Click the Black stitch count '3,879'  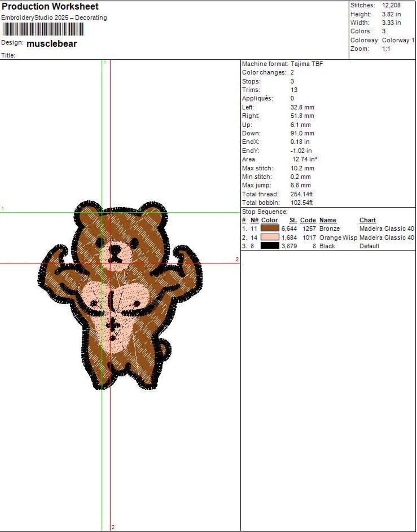289,246
